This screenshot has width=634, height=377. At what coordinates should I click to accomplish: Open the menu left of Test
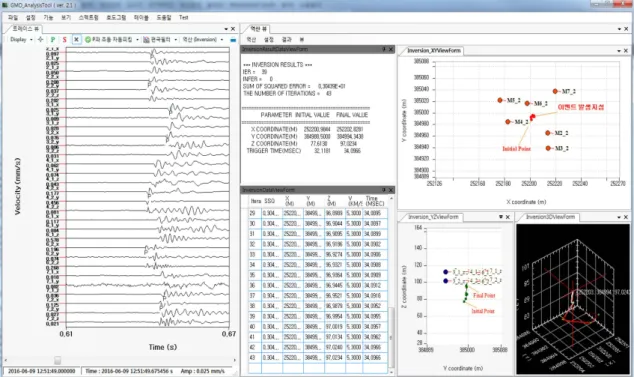(x=164, y=17)
